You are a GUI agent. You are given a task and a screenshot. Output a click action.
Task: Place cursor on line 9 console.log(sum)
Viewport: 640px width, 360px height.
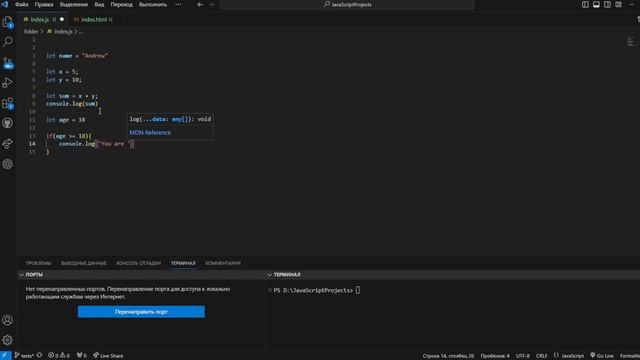coord(72,104)
